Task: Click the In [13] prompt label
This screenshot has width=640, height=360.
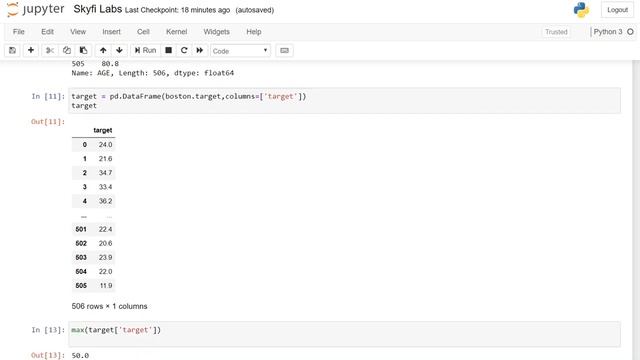Action: tap(48, 330)
